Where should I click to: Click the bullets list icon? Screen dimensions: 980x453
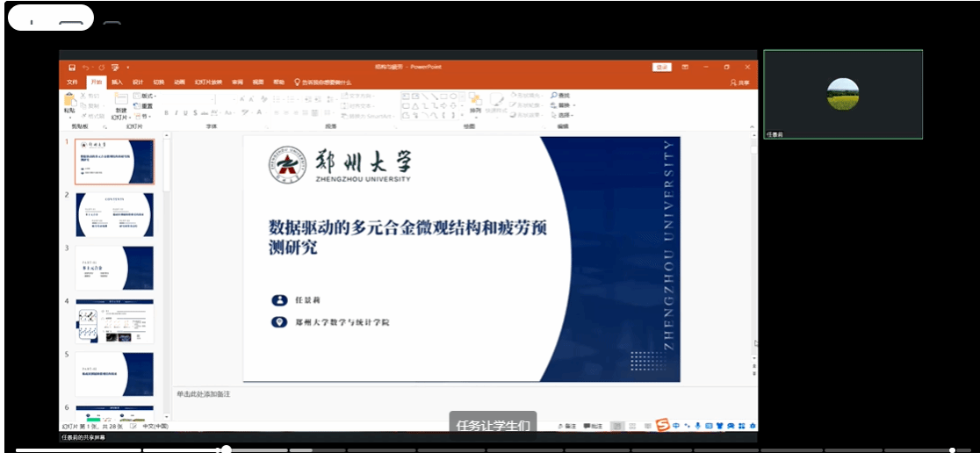pyautogui.click(x=277, y=99)
